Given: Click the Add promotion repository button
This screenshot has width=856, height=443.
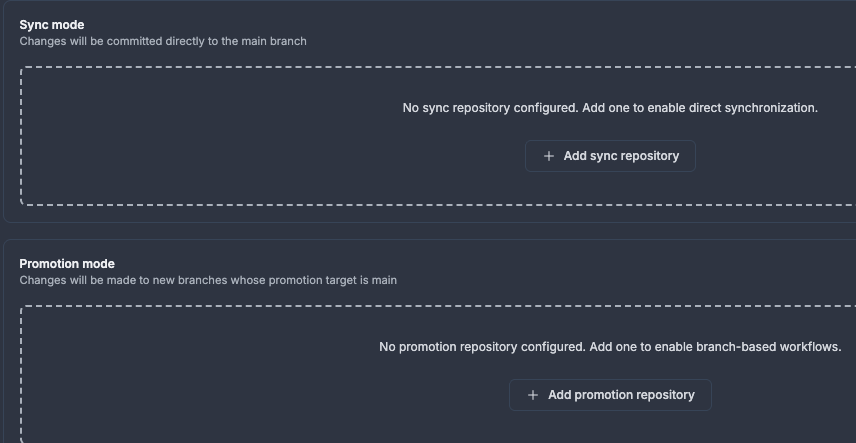Looking at the screenshot, I should coord(610,395).
